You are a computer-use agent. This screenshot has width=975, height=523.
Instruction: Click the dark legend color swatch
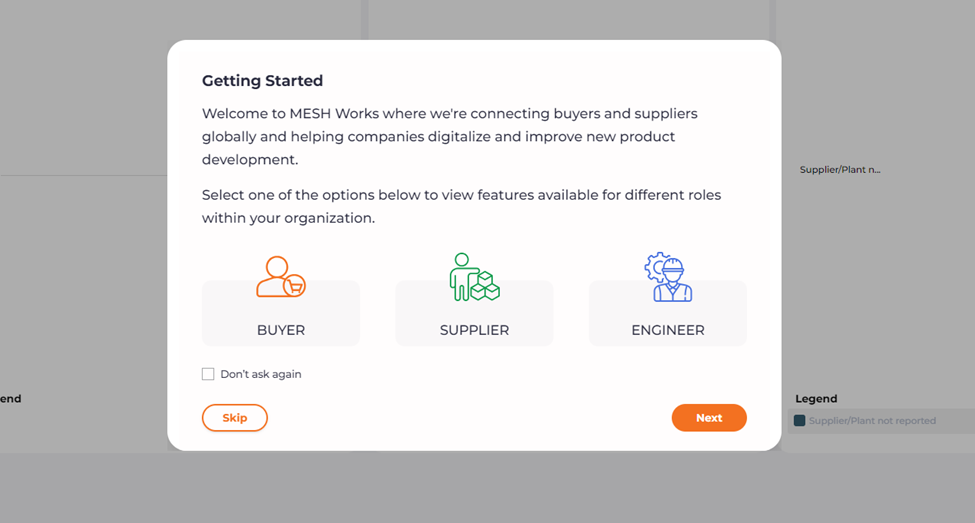coord(800,421)
